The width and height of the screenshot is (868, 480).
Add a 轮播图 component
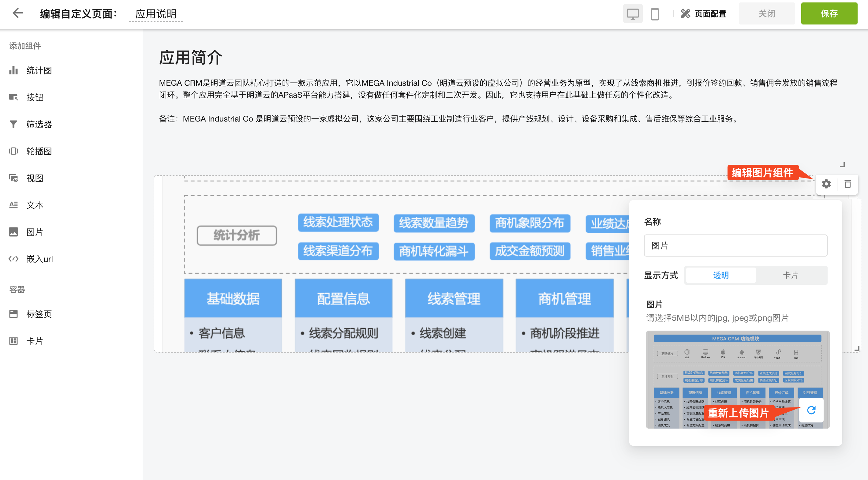(x=39, y=151)
